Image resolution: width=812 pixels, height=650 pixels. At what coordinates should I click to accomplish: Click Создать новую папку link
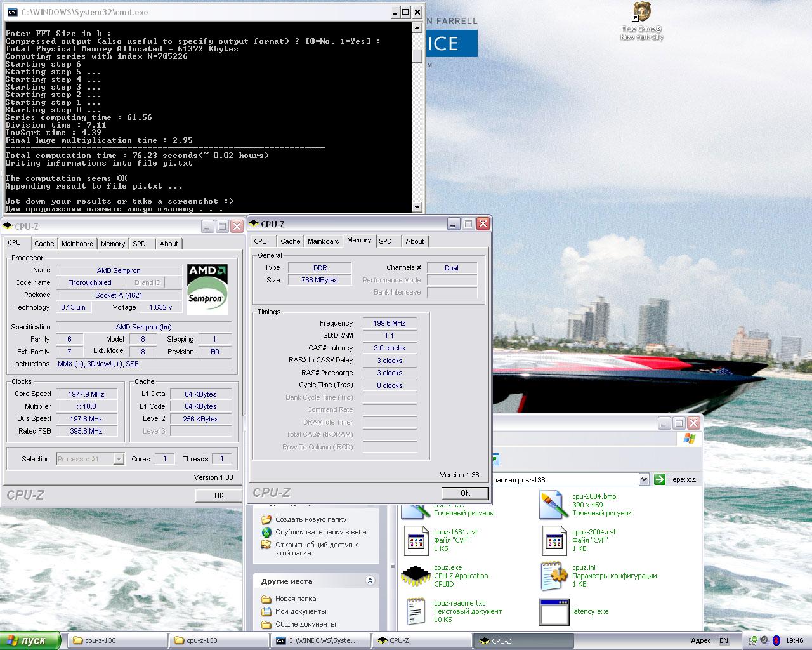pyautogui.click(x=311, y=519)
